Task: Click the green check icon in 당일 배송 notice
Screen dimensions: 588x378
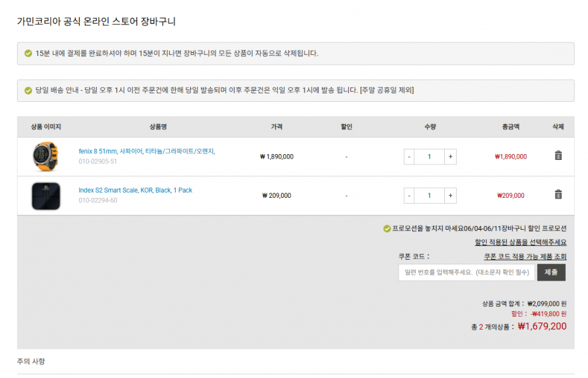Action: pyautogui.click(x=28, y=90)
